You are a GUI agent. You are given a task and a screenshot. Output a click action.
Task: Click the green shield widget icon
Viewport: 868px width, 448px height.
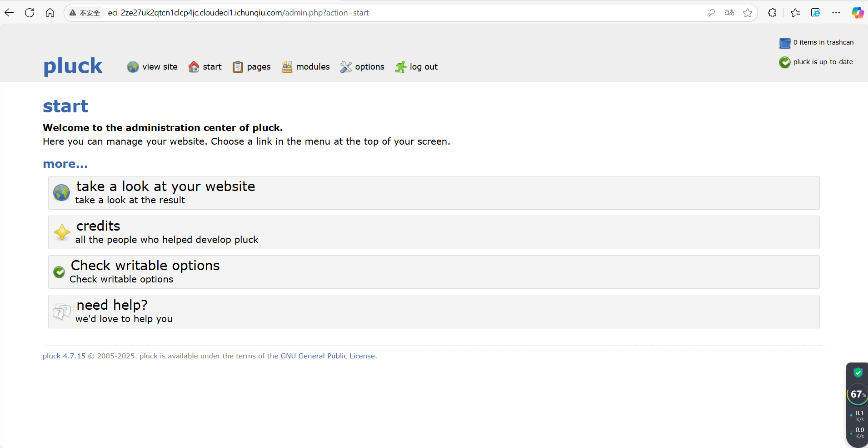[x=858, y=372]
